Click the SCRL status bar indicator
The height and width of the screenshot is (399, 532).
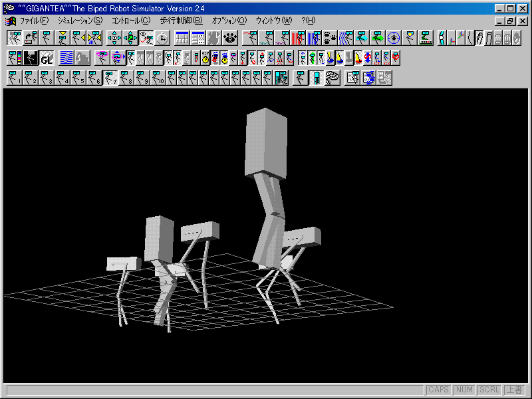(489, 390)
